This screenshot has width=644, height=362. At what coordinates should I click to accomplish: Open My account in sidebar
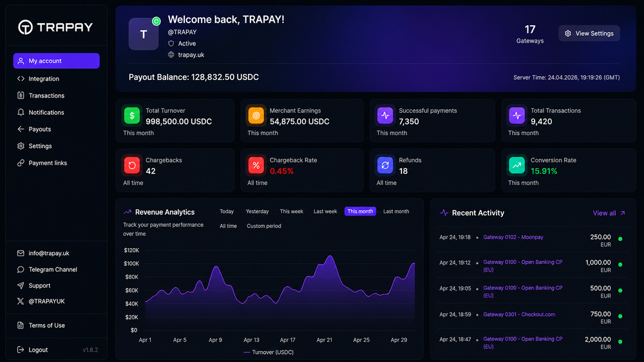56,61
